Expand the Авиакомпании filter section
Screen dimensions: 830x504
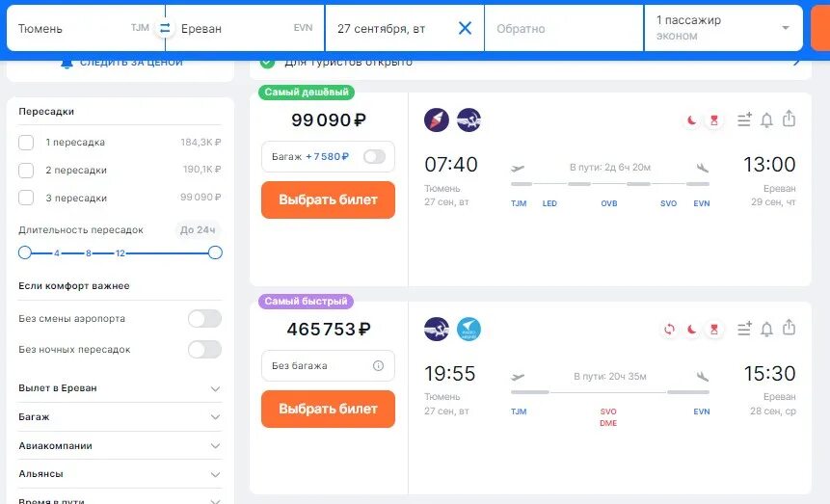[x=120, y=446]
